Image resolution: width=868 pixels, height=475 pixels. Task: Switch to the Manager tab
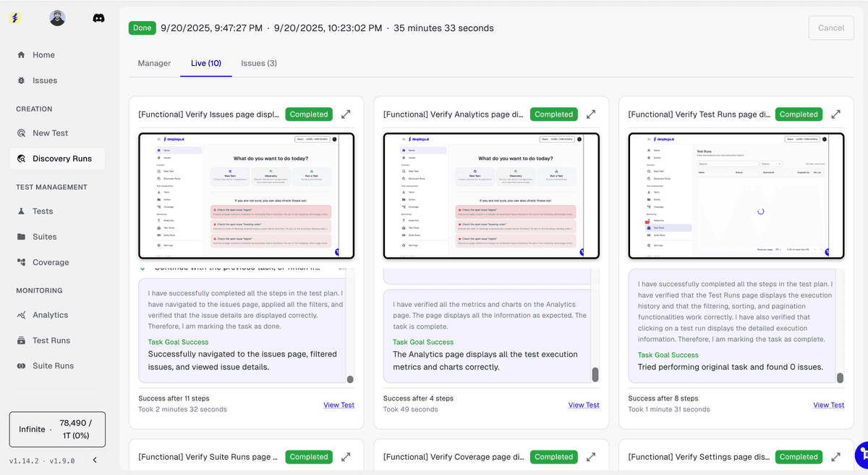point(154,63)
